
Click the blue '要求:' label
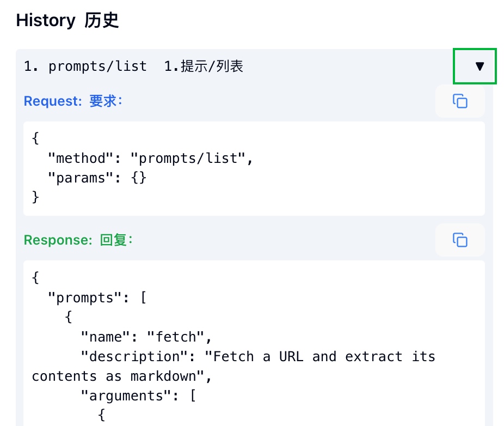(x=106, y=101)
